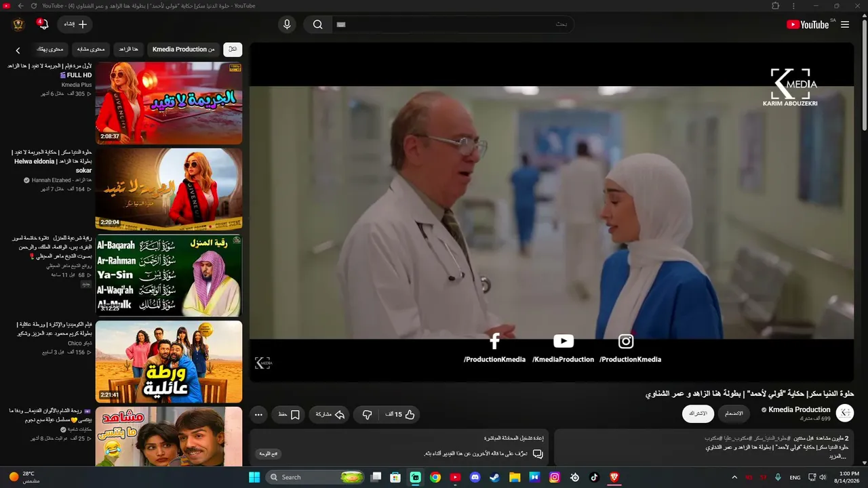Dislike the video with thumbs-down

point(367,415)
